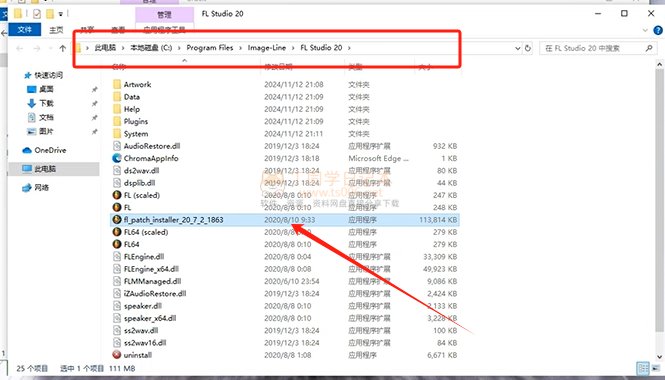This screenshot has width=665, height=380.
Task: Select the FLEngine_x64.dll file
Action: (151, 269)
